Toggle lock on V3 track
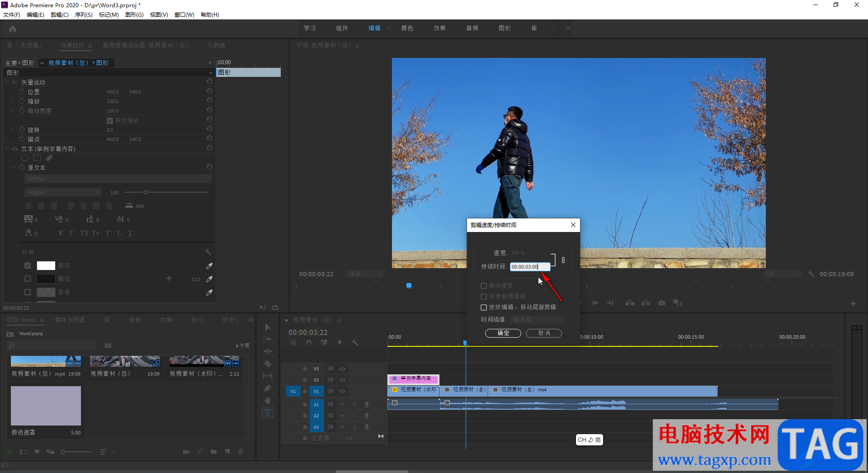The height and width of the screenshot is (473, 868). click(x=305, y=369)
